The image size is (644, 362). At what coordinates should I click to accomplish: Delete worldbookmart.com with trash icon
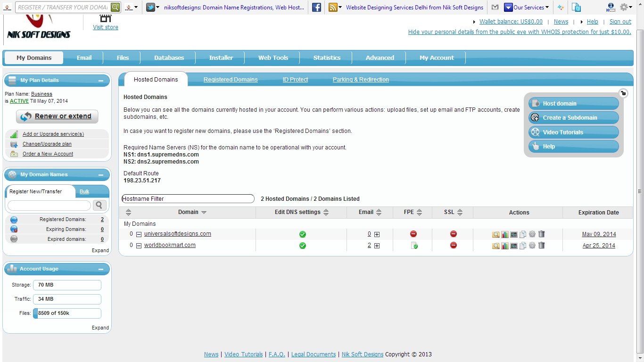click(541, 245)
